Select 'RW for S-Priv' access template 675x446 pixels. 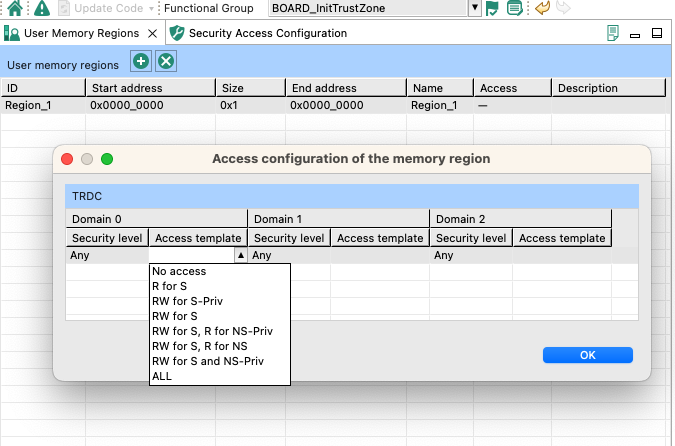point(186,301)
